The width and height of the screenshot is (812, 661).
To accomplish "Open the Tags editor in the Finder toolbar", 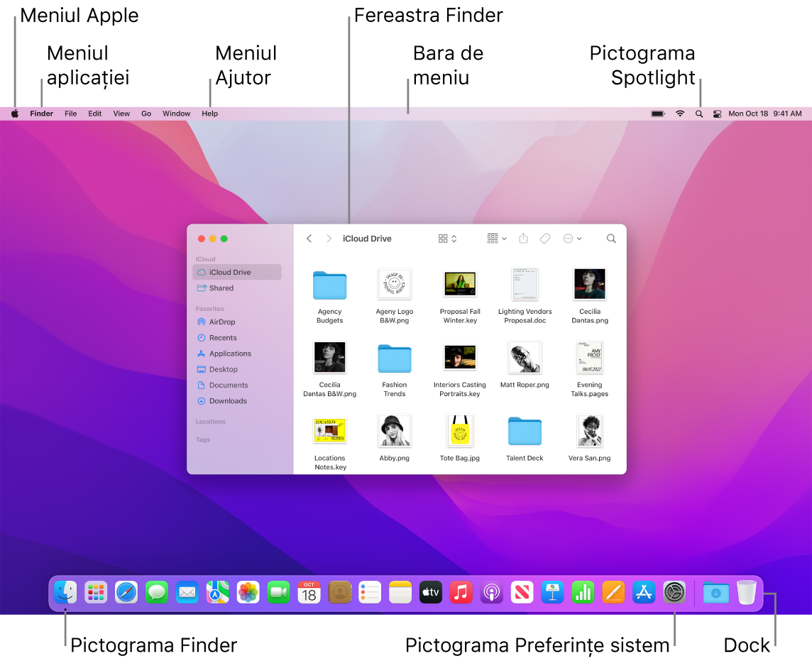I will click(x=545, y=238).
